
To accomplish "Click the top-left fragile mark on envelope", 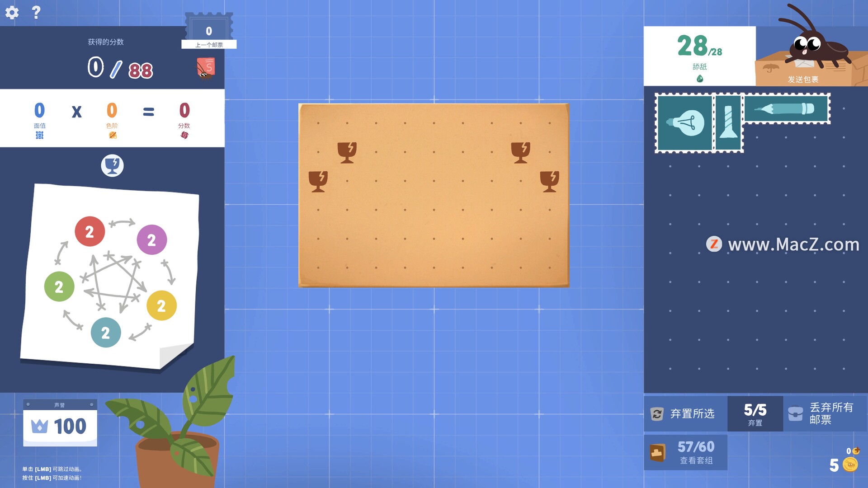I will click(x=347, y=152).
